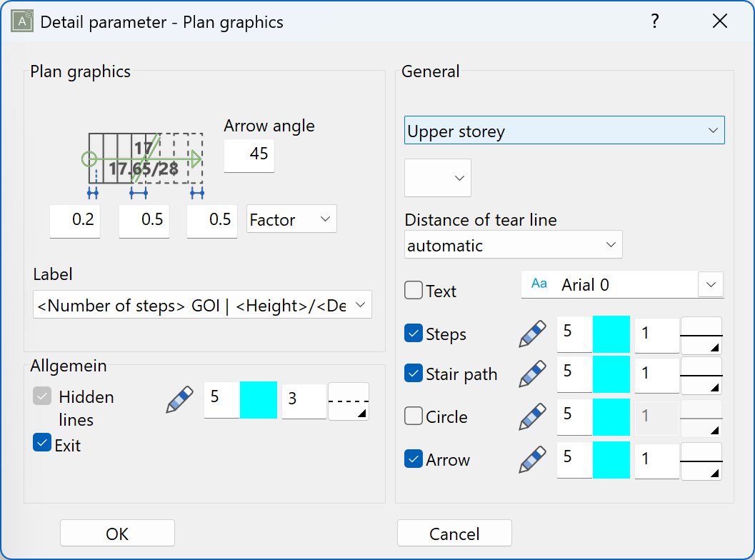The width and height of the screenshot is (755, 560).
Task: Open the pen editor for Circle
Action: [x=531, y=416]
